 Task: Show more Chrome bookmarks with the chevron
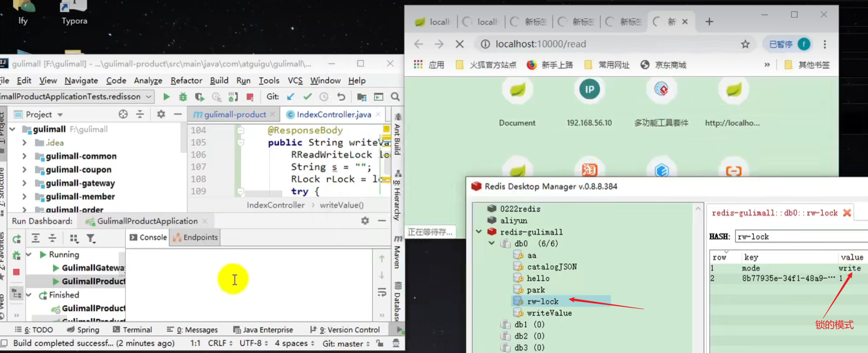pyautogui.click(x=767, y=65)
